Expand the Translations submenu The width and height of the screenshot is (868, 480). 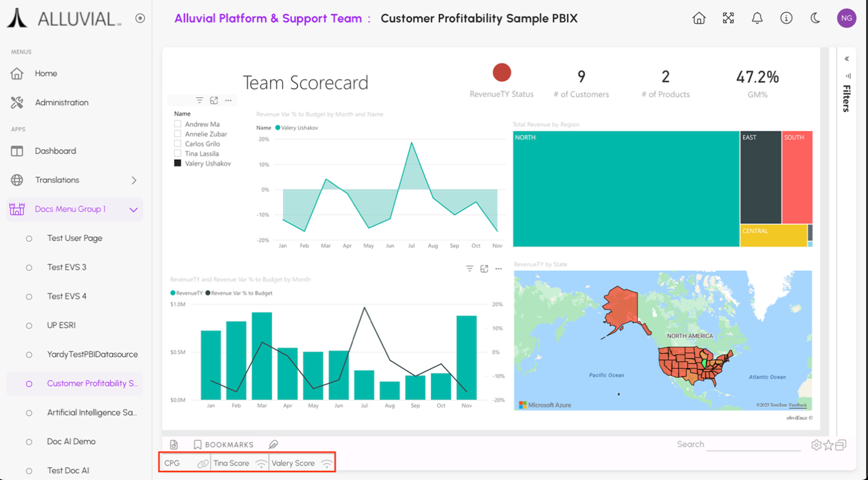pos(134,180)
